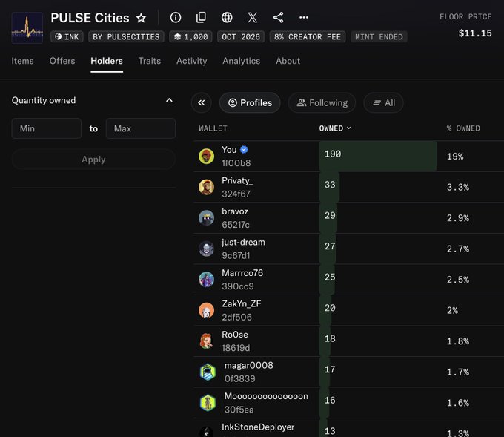Click the share icon

coord(279,17)
